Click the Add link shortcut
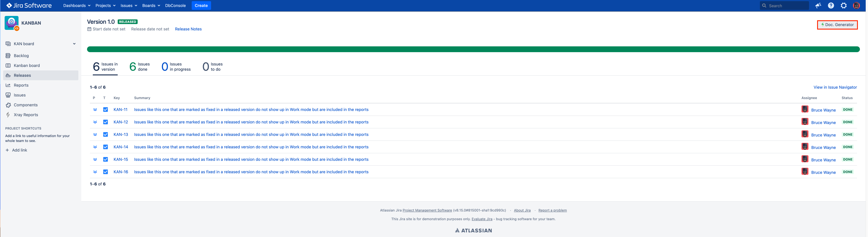 [16, 150]
